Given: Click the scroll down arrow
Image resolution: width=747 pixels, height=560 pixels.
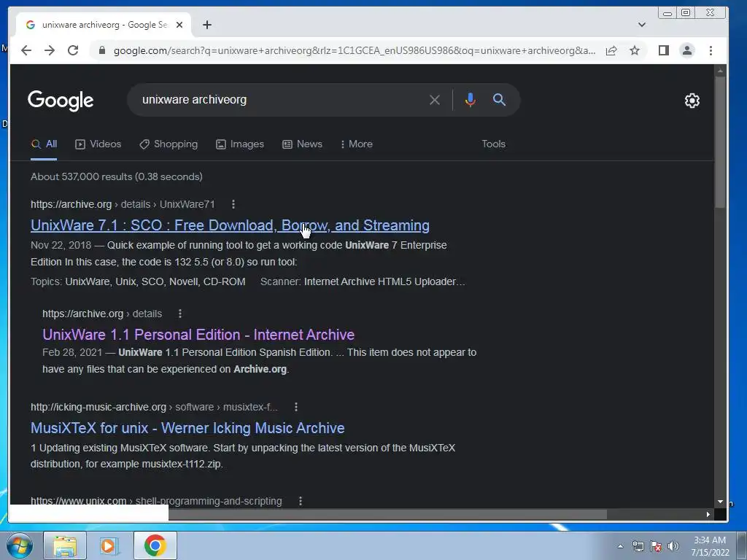Looking at the screenshot, I should coord(720,502).
